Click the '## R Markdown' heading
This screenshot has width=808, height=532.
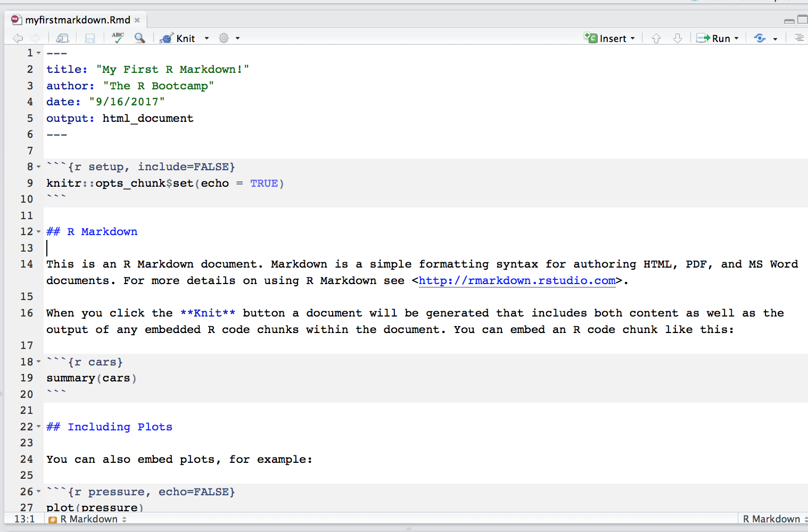(x=92, y=231)
